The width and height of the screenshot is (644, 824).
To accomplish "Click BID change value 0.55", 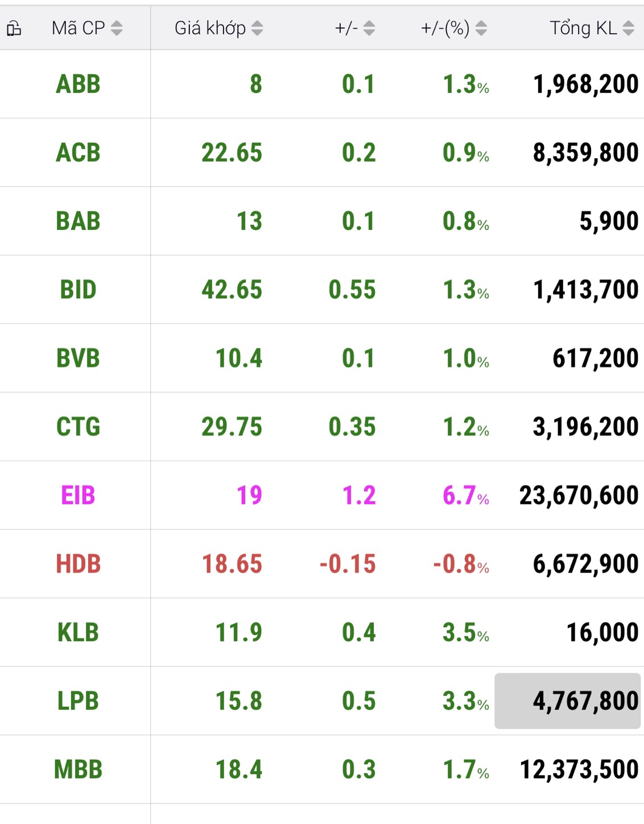I will [352, 290].
